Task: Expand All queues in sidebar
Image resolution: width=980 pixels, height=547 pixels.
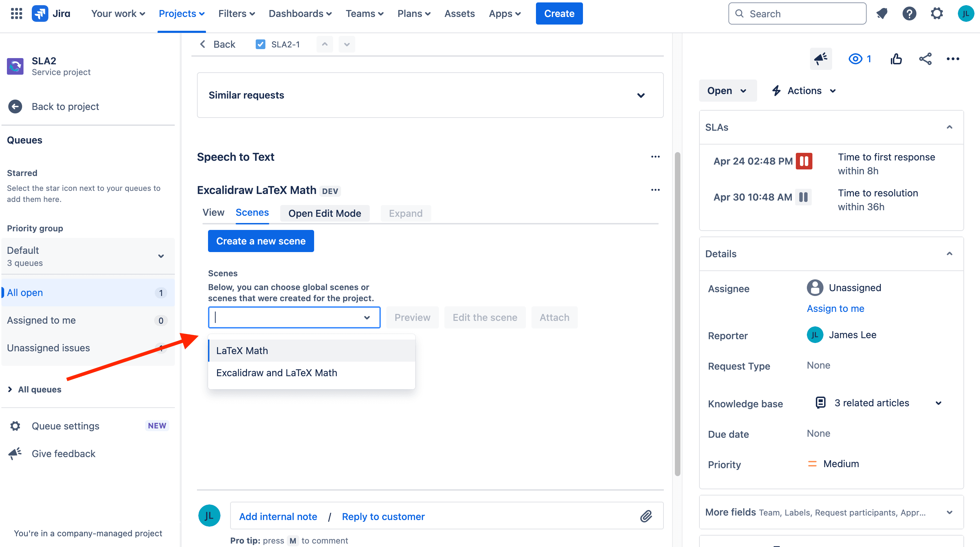Action: [x=34, y=389]
